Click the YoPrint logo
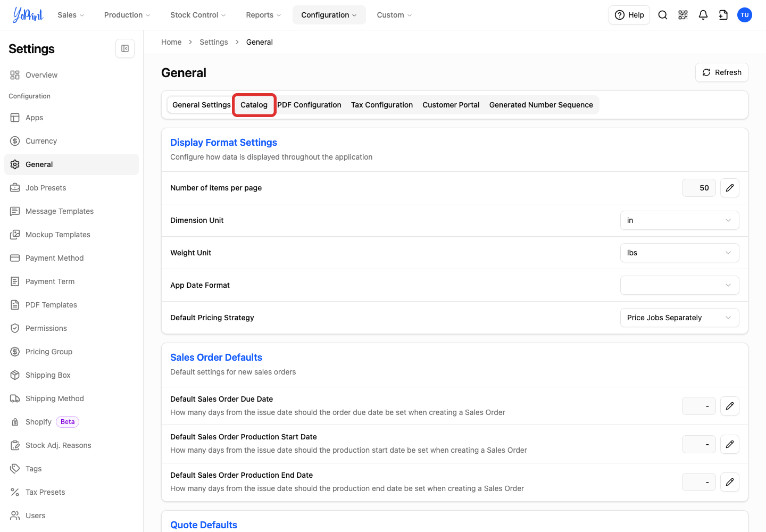This screenshot has width=766, height=532. [28, 15]
